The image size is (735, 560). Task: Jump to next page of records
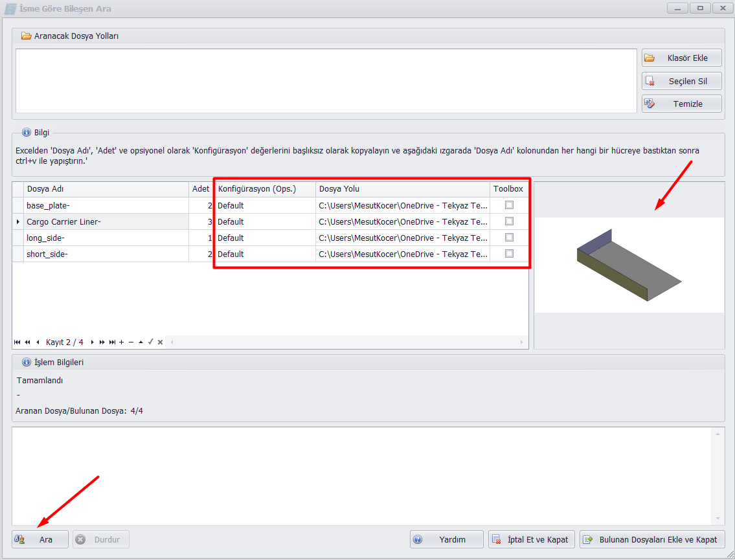pyautogui.click(x=102, y=342)
